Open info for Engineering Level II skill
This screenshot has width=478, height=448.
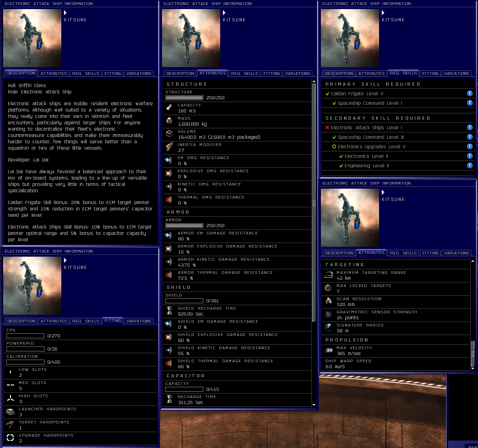point(469,166)
